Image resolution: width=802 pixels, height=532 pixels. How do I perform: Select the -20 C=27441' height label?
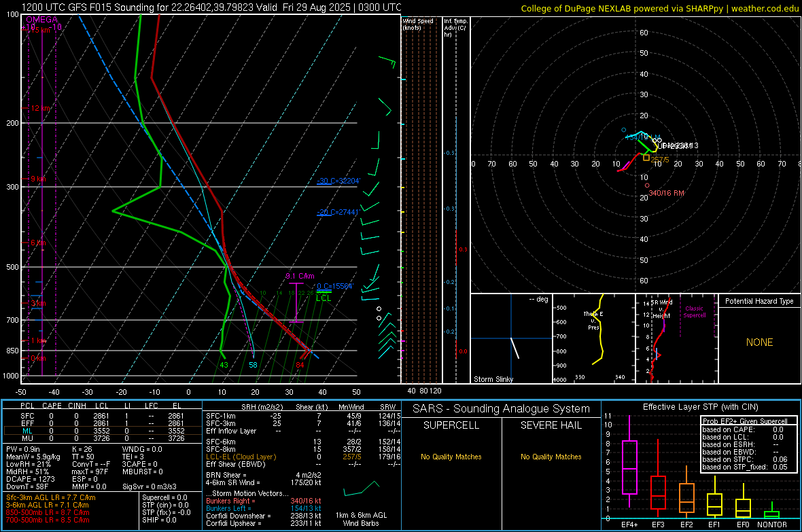(338, 212)
